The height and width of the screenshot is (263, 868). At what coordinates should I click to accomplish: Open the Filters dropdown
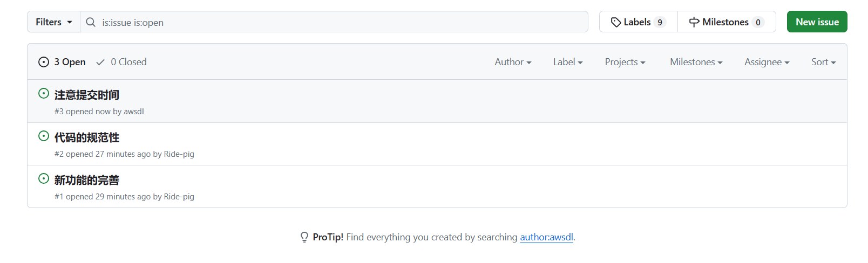click(53, 22)
